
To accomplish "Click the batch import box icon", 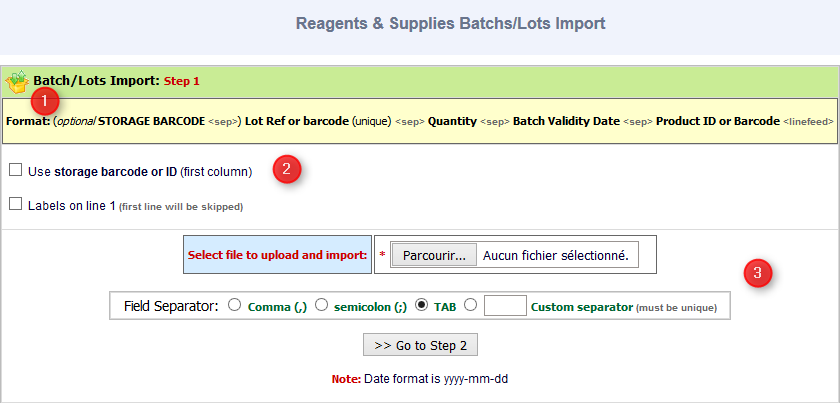I will [x=17, y=81].
